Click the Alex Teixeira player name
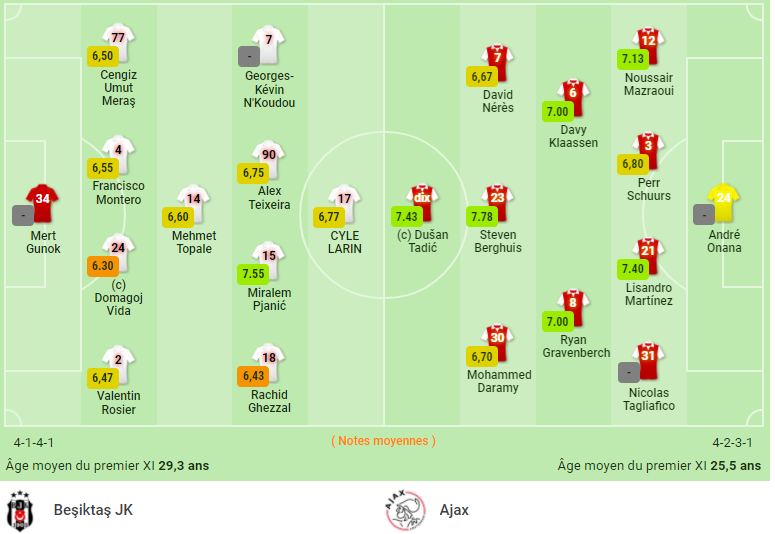This screenshot has width=775, height=534. (269, 198)
